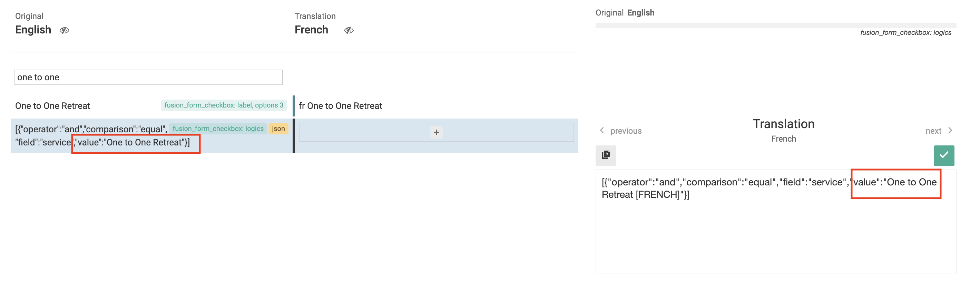Click the 'fusion_form_checkbox: logics' green tag

click(218, 129)
